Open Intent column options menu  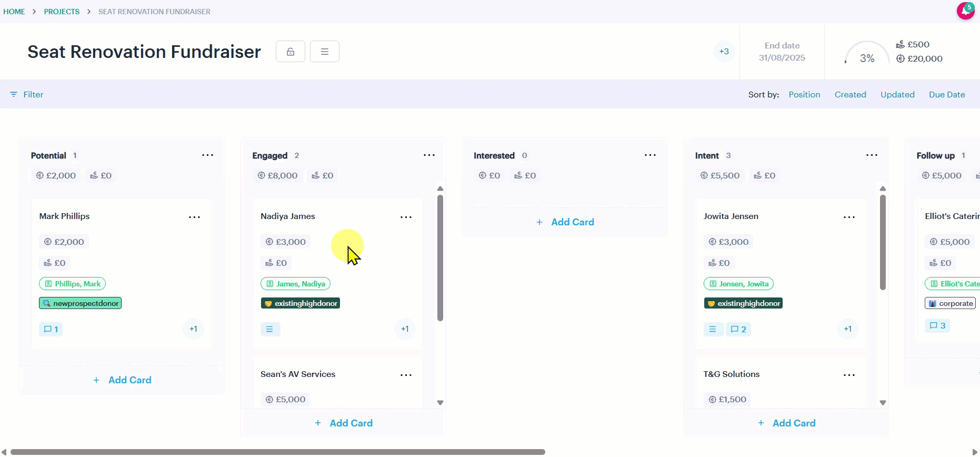pos(872,155)
